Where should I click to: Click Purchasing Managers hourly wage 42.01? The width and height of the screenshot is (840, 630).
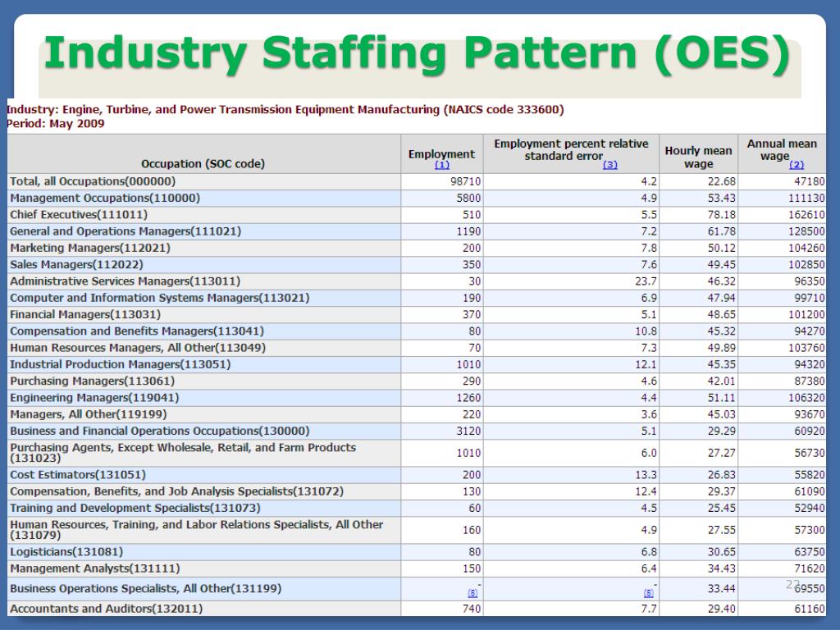722,381
